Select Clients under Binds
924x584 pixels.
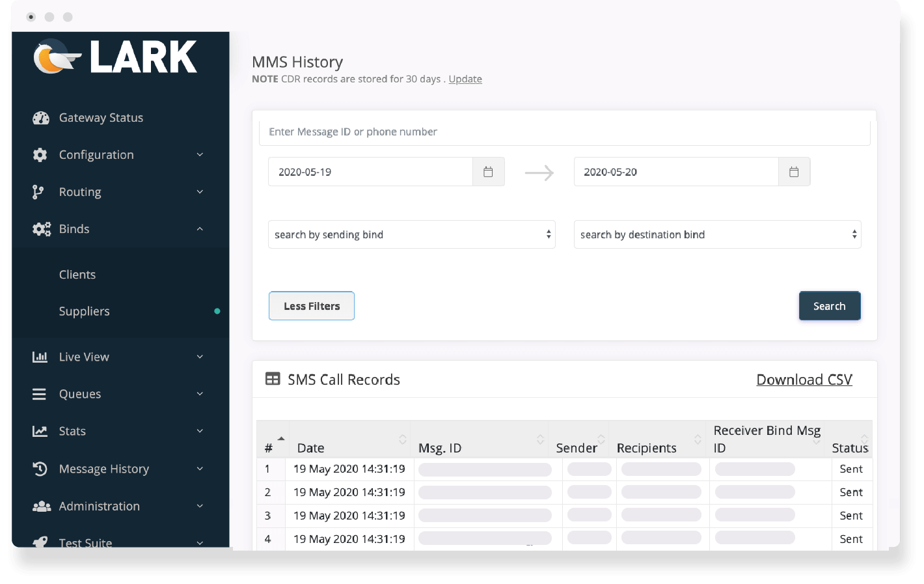click(77, 275)
